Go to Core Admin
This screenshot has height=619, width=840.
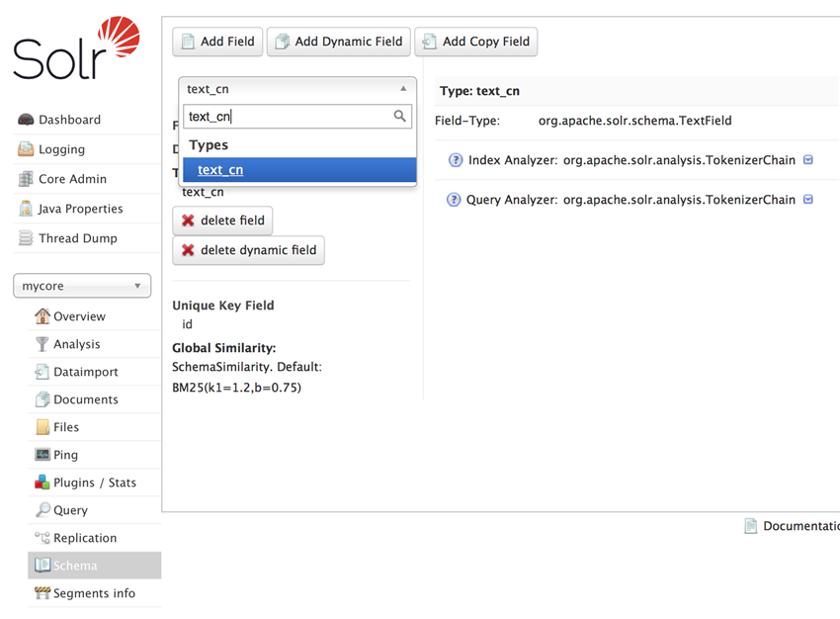(x=72, y=179)
